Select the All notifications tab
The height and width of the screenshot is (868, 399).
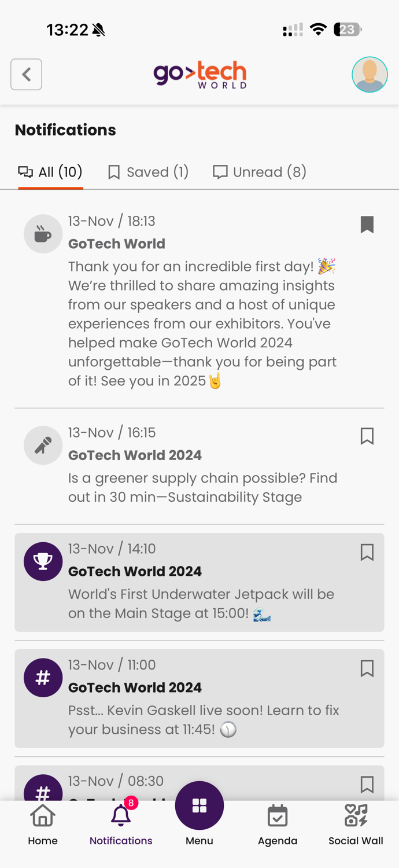pos(50,171)
